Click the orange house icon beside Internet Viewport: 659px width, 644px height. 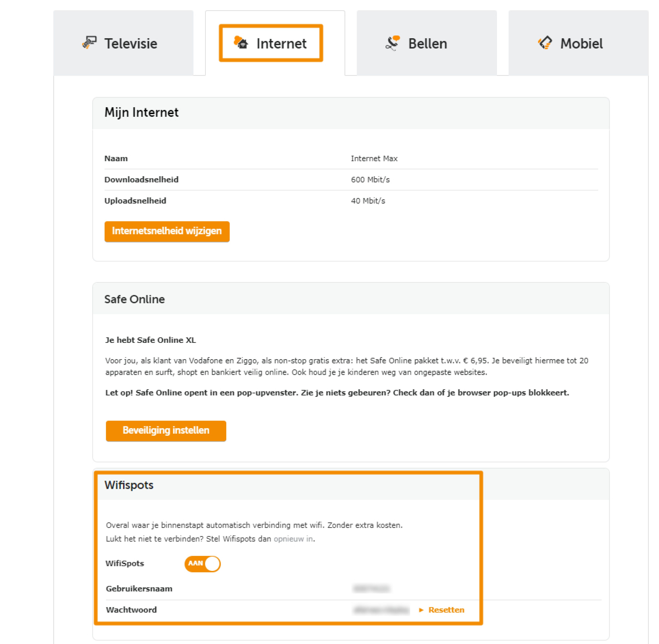(x=241, y=43)
